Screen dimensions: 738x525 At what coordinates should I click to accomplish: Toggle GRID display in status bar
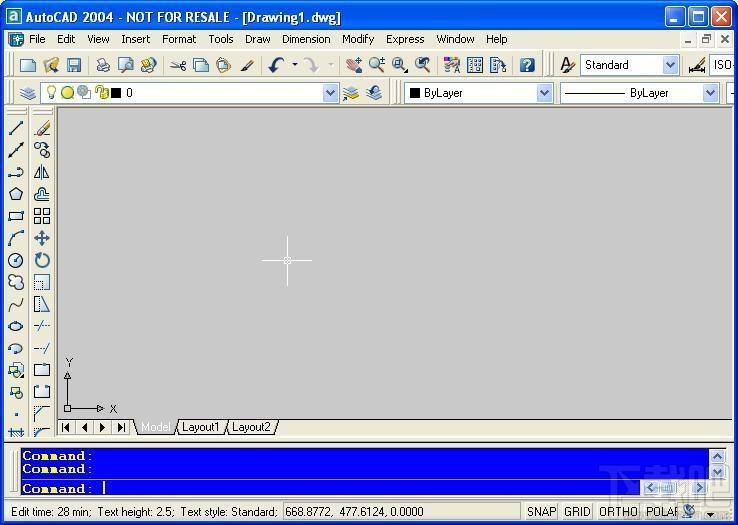coord(577,512)
